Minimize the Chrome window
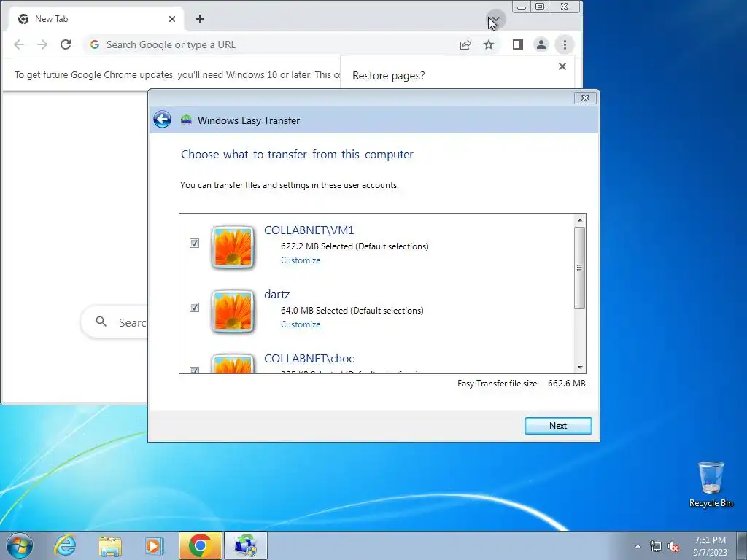This screenshot has height=560, width=747. [x=522, y=7]
